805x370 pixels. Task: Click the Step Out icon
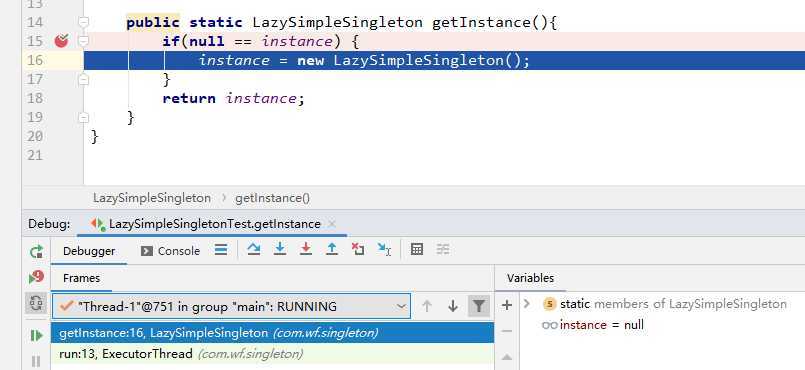point(332,249)
